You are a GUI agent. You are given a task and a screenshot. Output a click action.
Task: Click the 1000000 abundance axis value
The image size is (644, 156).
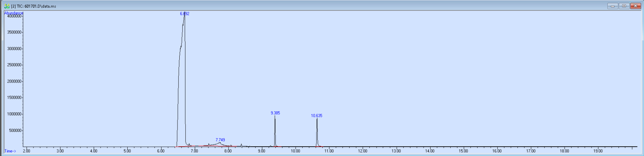pos(14,114)
